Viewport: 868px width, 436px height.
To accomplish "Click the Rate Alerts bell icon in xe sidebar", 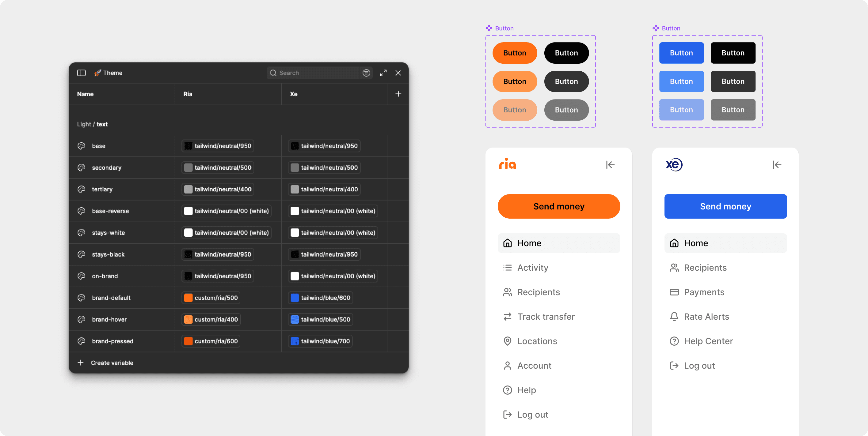I will (674, 317).
